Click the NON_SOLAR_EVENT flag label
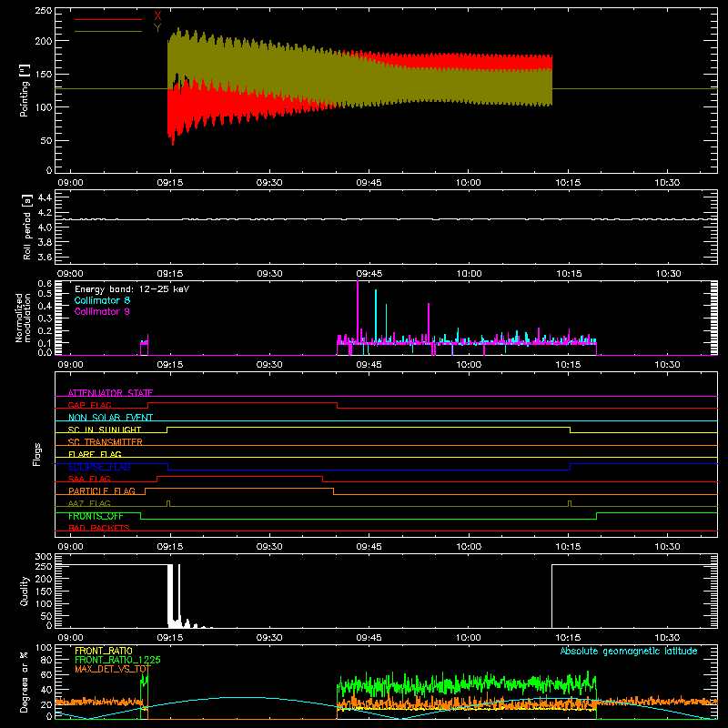Viewport: 728px width, 728px height. pos(110,418)
